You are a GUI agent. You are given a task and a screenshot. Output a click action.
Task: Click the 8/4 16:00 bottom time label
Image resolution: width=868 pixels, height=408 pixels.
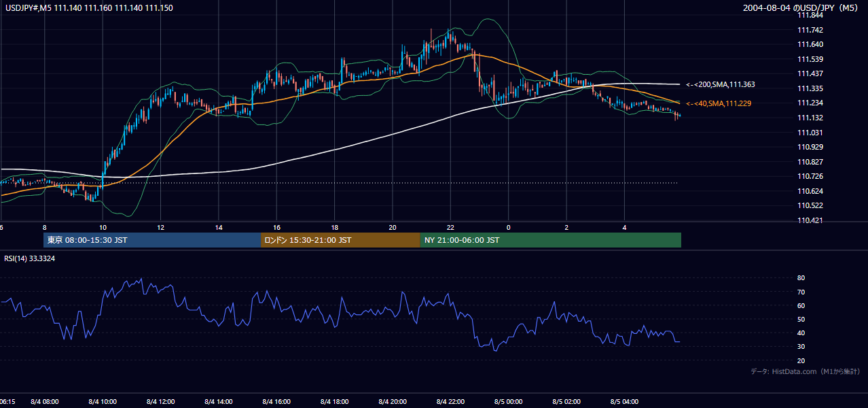point(276,402)
